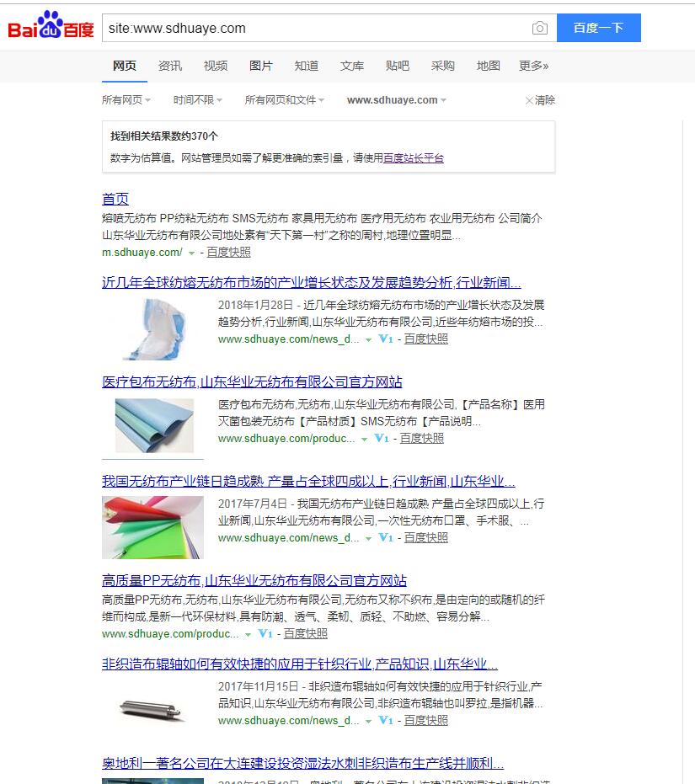695x784 pixels.
Task: Click the V1 badge on the 2017年7月4日 result
Action: [385, 538]
